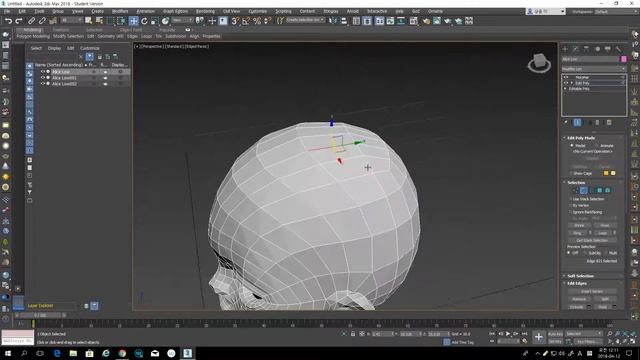Toggle the 3D Snaps icon
Viewport: 640px width, 360px height.
click(x=235, y=21)
